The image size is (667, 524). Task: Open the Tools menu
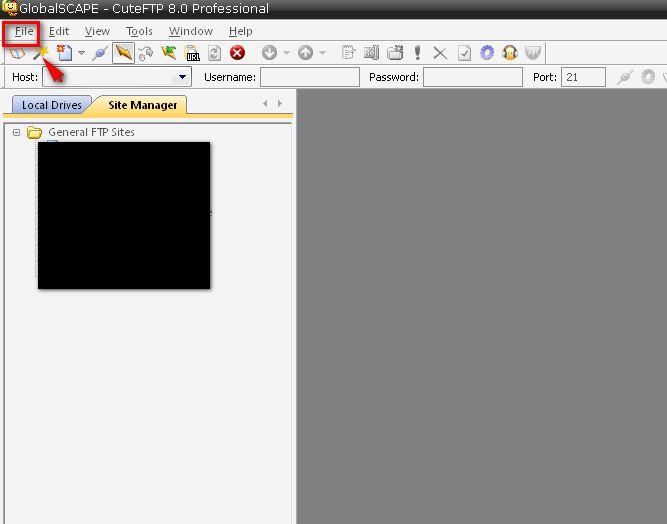[x=139, y=31]
